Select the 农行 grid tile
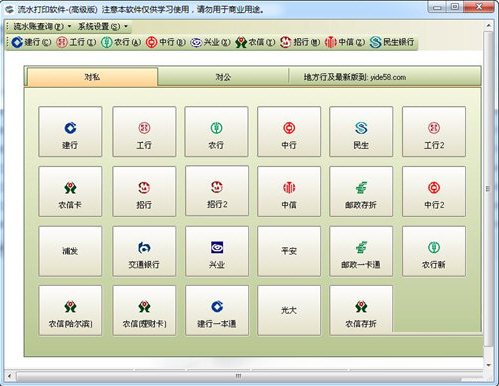This screenshot has width=499, height=386. pyautogui.click(x=216, y=132)
